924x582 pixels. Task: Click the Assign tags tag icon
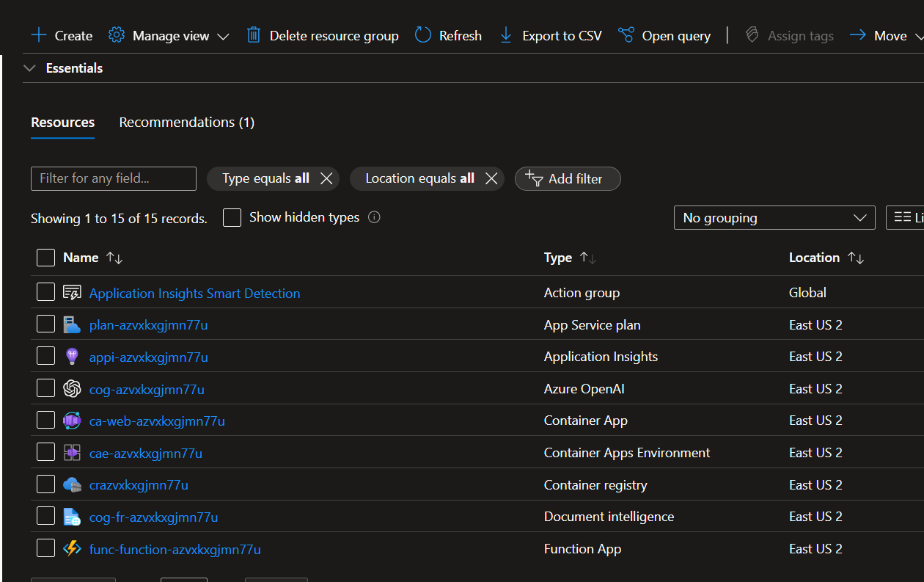752,35
